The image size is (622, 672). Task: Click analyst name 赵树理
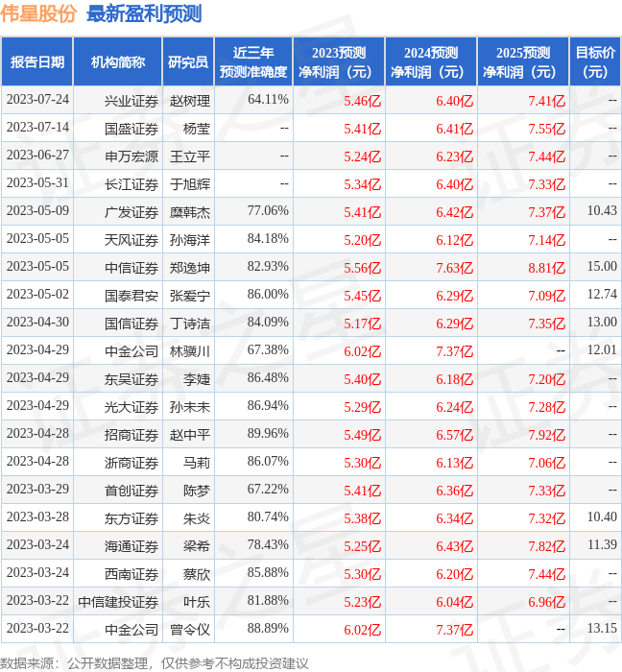(x=190, y=101)
